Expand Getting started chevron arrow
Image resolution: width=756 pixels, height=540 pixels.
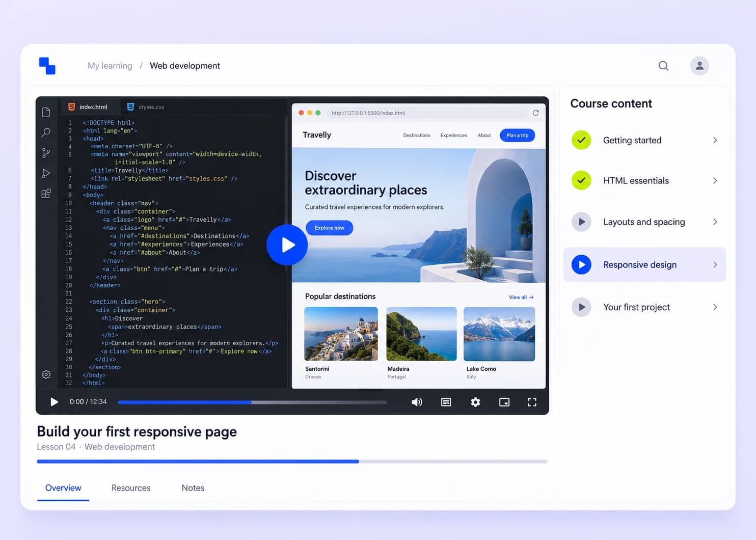(x=715, y=140)
